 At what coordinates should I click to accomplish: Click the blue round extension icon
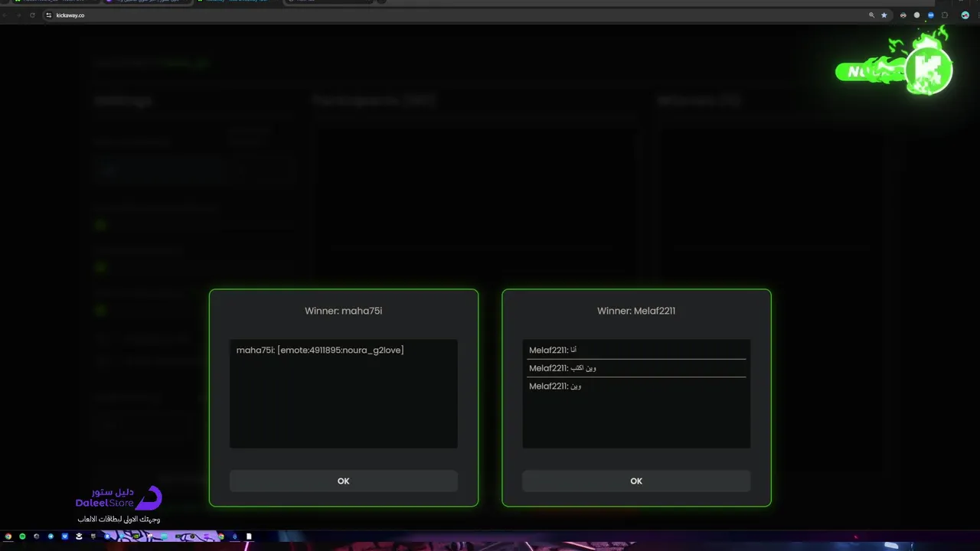[x=931, y=15]
